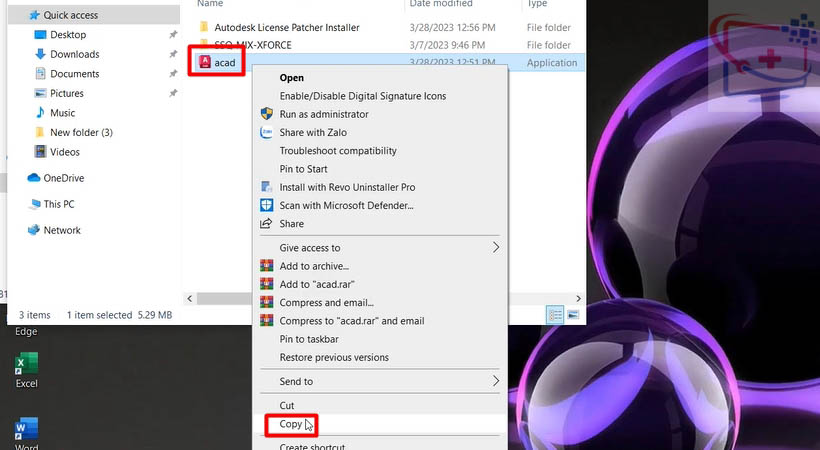This screenshot has width=820, height=450.
Task: Select This PC in navigation pane
Action: pyautogui.click(x=59, y=204)
